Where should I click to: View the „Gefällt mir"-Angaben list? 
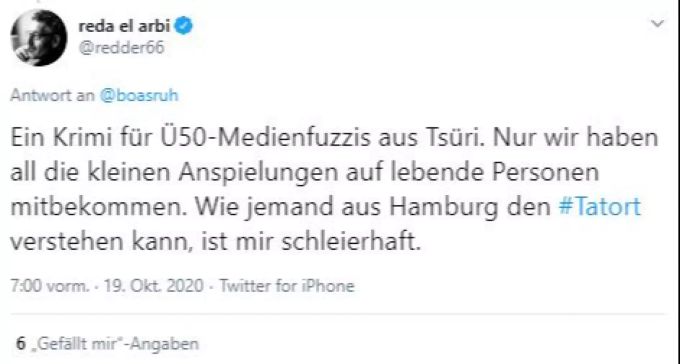pyautogui.click(x=118, y=344)
